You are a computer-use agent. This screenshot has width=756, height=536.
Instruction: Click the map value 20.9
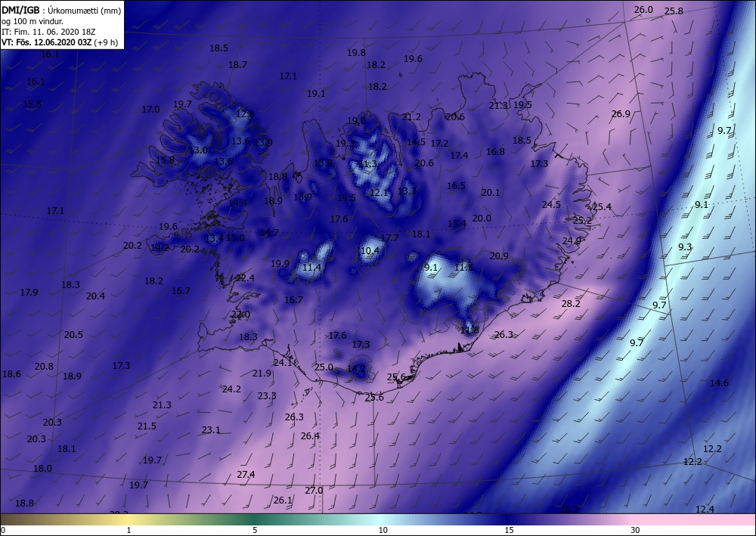[x=499, y=256]
